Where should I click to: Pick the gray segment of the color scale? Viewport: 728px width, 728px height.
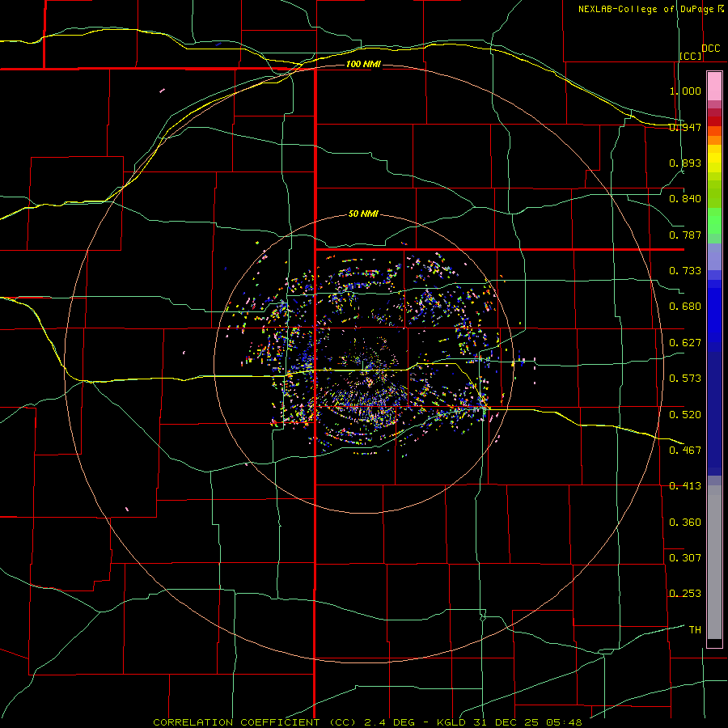coord(714,562)
